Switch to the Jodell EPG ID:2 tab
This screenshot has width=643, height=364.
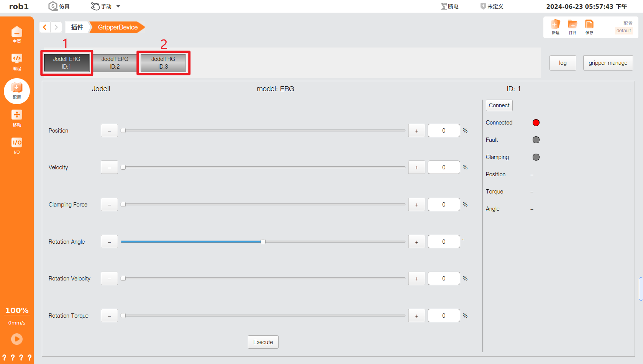click(x=115, y=62)
